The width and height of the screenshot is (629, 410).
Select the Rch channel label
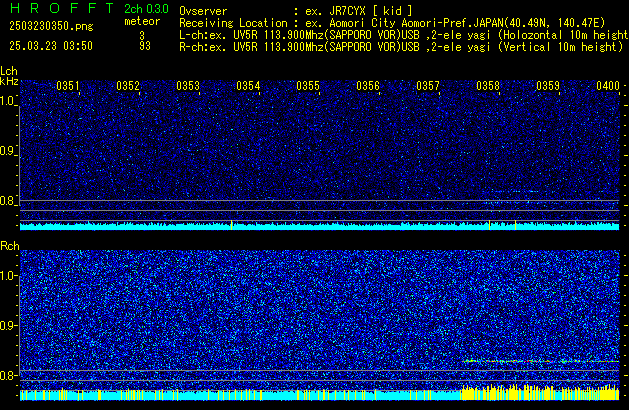(10, 246)
